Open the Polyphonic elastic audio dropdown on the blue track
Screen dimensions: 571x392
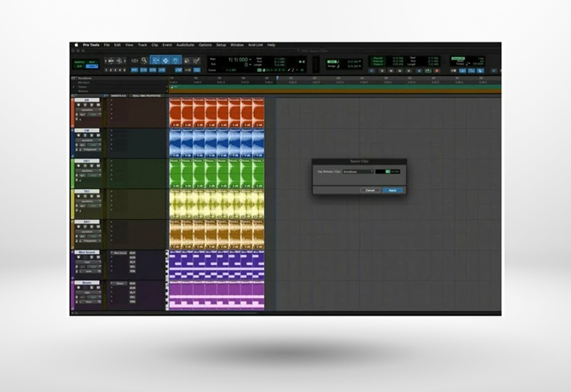point(90,150)
